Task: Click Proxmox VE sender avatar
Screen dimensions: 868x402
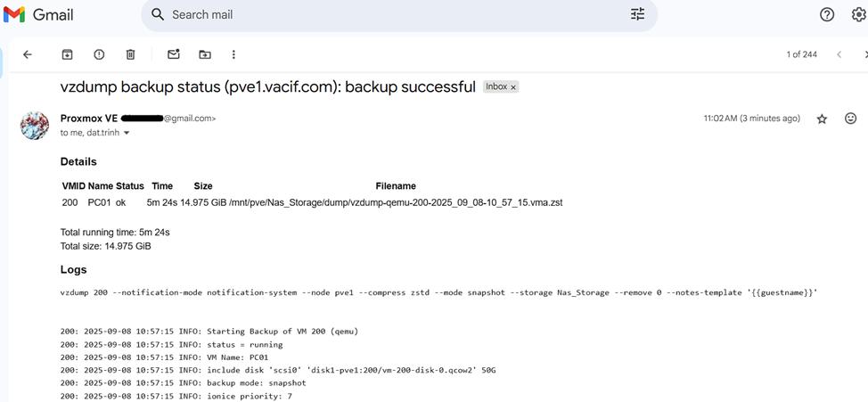Action: click(35, 126)
